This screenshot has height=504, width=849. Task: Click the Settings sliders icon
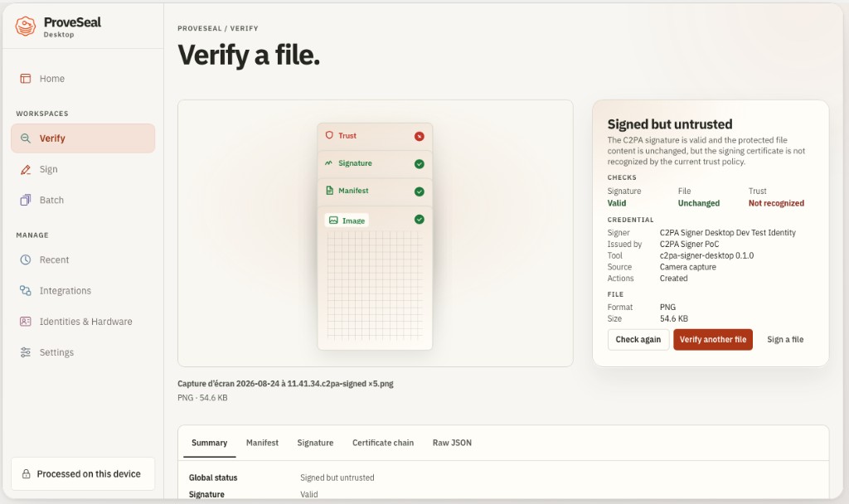(26, 351)
